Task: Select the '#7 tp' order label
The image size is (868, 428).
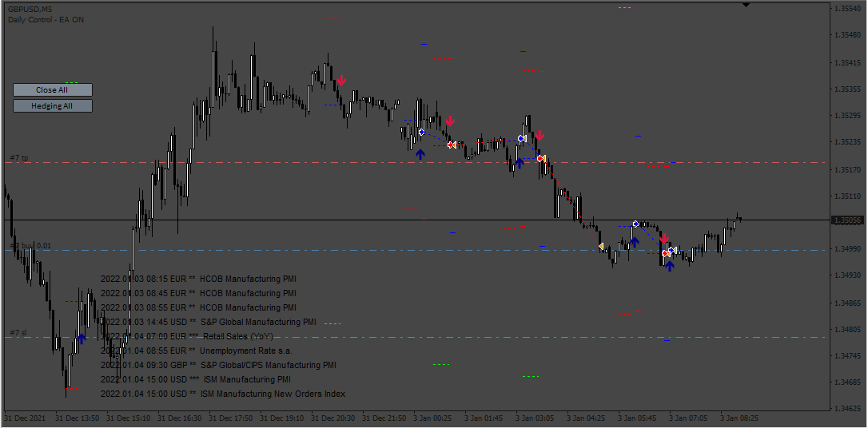Action: click(19, 158)
